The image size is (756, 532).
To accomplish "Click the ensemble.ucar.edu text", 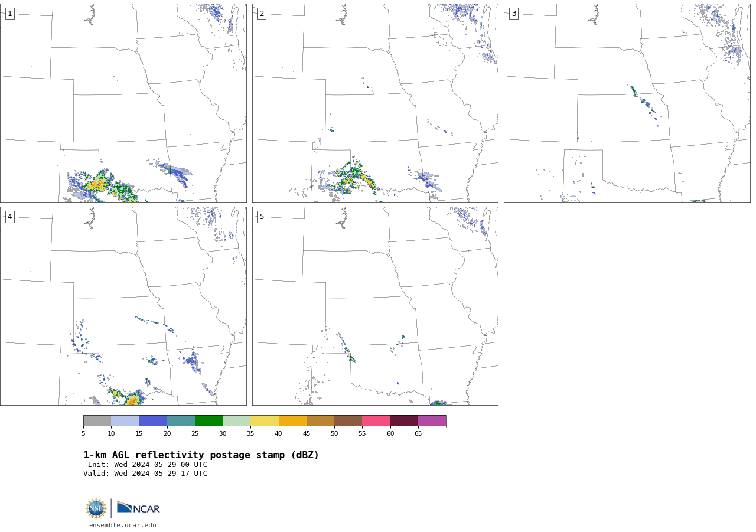I will (x=123, y=525).
